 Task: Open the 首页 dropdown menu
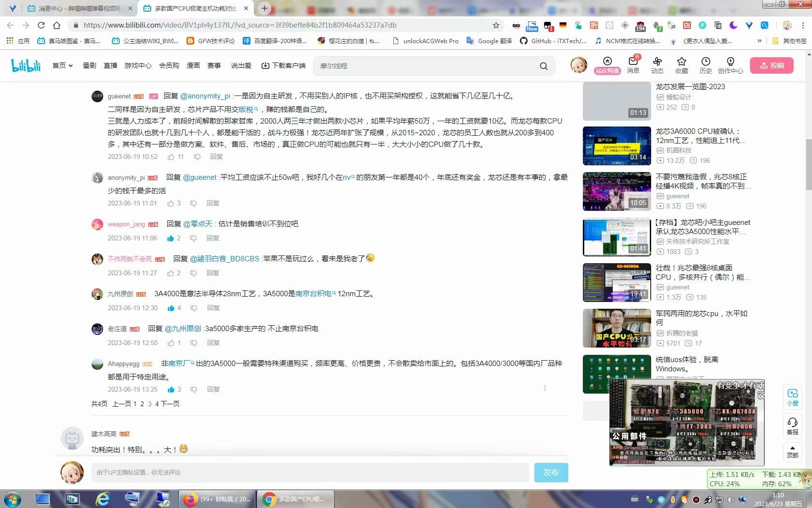(x=62, y=65)
